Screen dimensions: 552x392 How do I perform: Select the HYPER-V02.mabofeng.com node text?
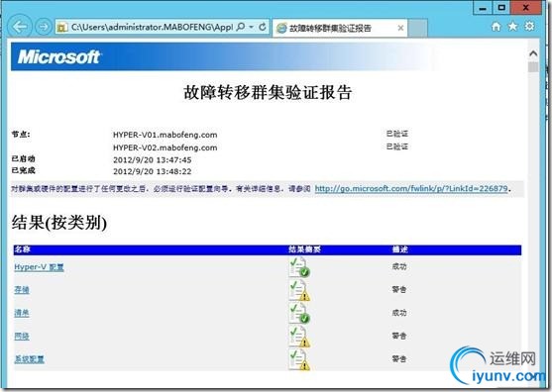[166, 147]
